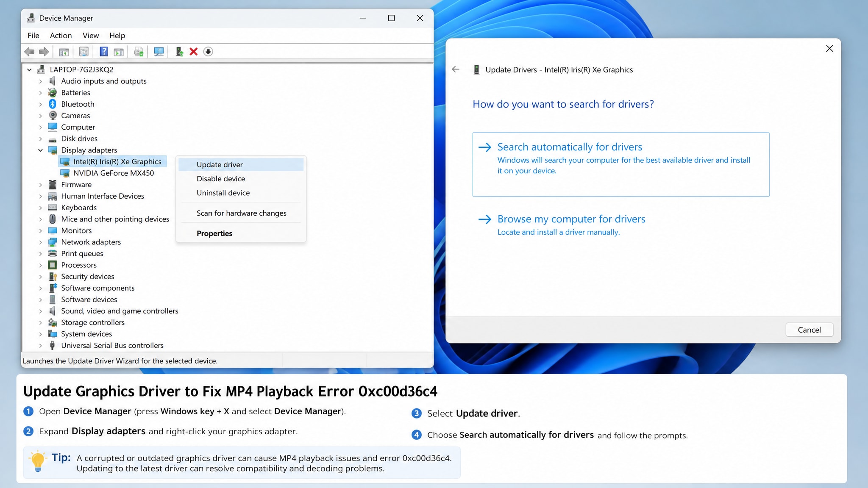Choose Properties from the context menu
868x488 pixels.
pos(241,233)
